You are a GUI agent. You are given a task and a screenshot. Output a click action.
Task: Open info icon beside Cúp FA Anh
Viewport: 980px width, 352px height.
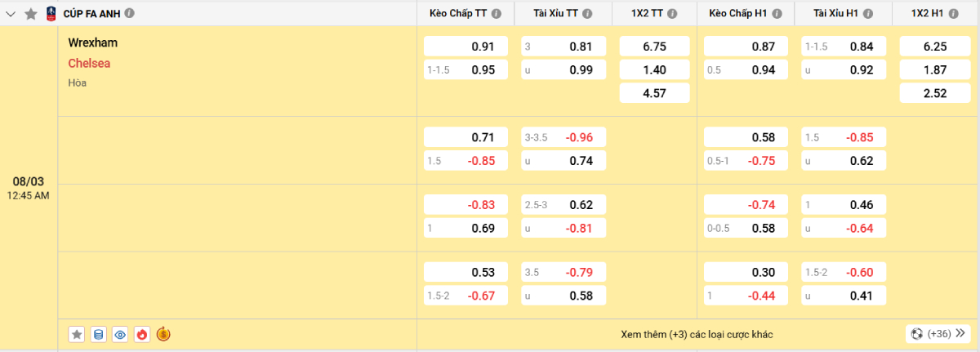[131, 14]
